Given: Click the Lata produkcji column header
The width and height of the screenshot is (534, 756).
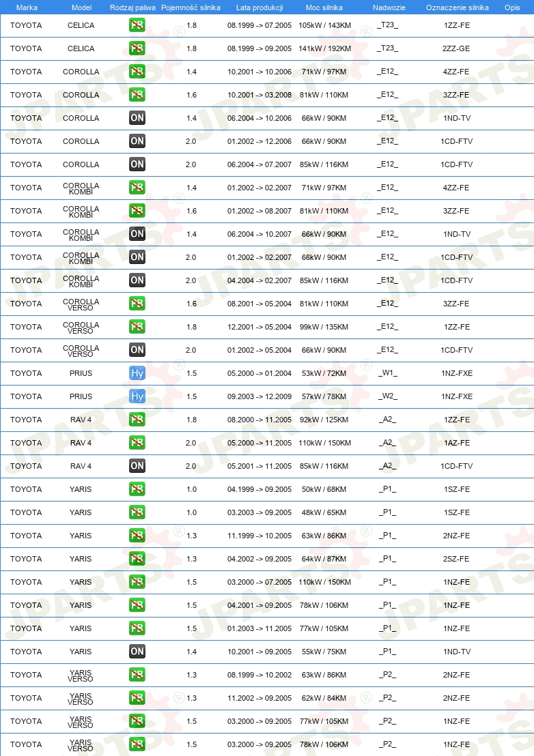Looking at the screenshot, I should pos(259,8).
